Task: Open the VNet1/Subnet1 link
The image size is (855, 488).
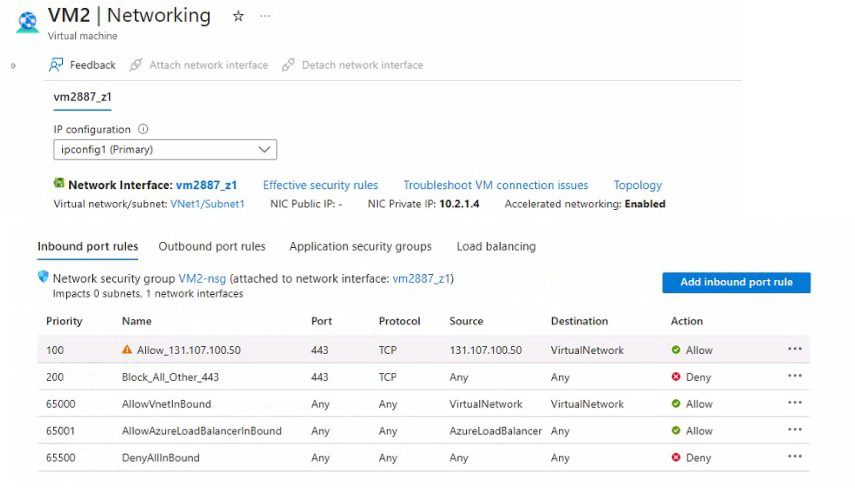Action: pyautogui.click(x=207, y=204)
